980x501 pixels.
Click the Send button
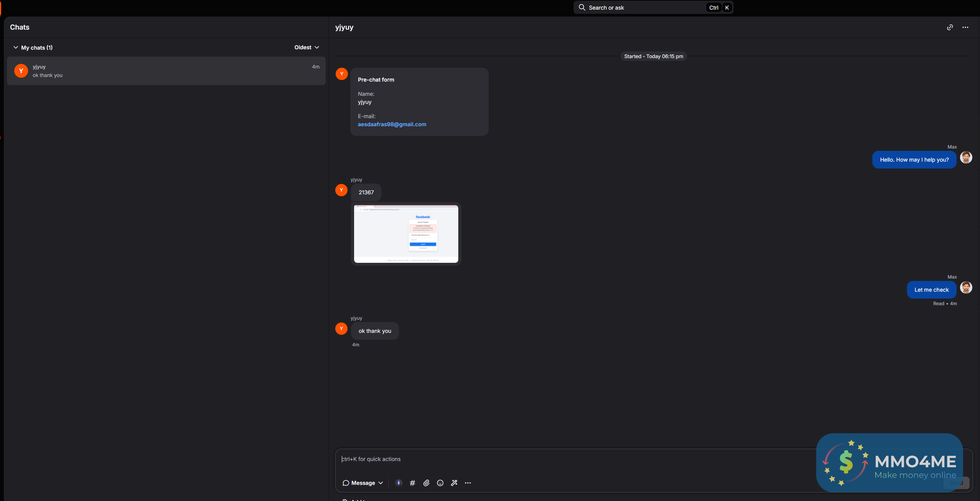click(956, 483)
